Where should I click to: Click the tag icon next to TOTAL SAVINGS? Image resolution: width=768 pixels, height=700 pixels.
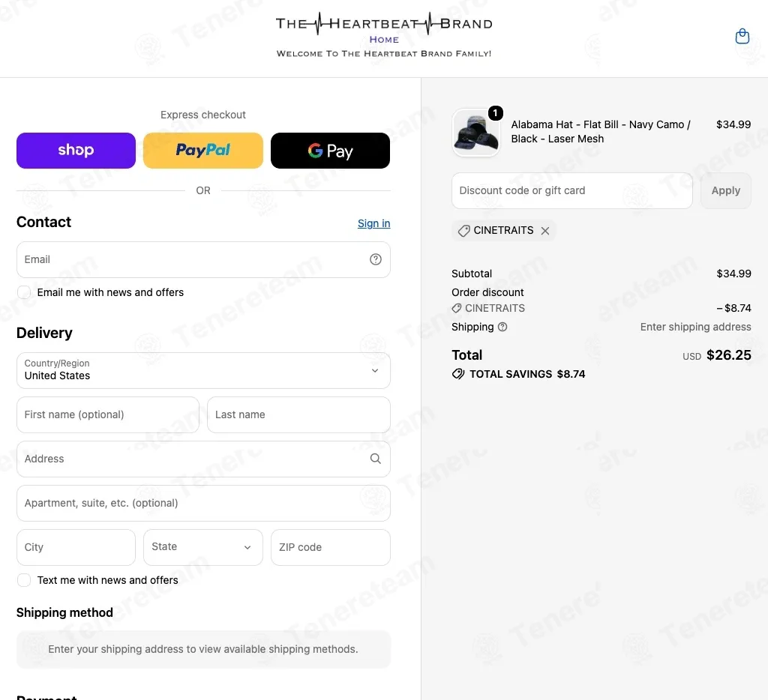click(458, 374)
